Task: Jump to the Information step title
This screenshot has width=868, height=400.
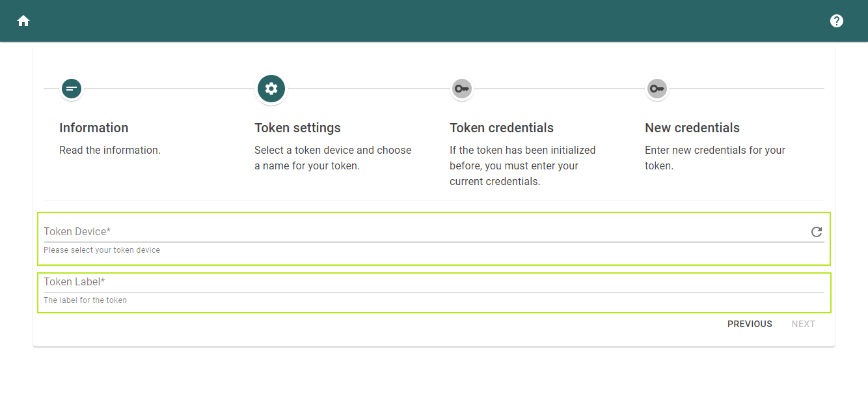Action: click(x=94, y=128)
